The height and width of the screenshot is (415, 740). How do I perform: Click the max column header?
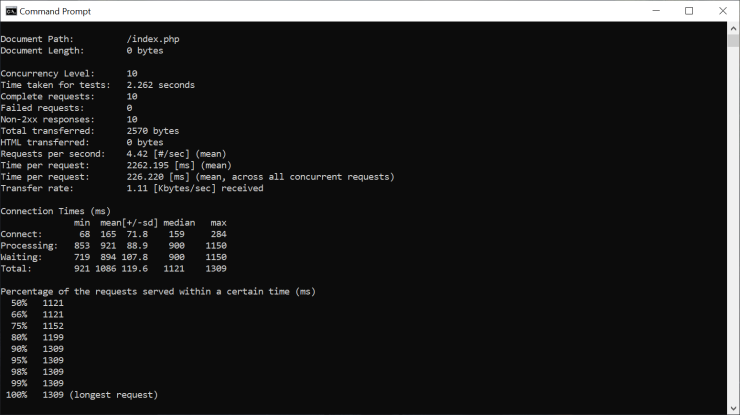tap(219, 223)
